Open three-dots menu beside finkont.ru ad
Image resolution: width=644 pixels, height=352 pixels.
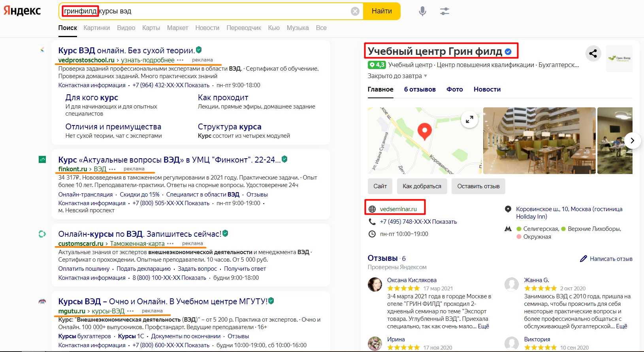coord(112,169)
